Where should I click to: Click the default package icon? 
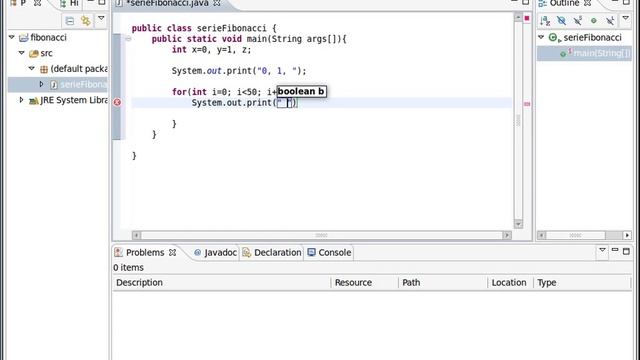44,69
